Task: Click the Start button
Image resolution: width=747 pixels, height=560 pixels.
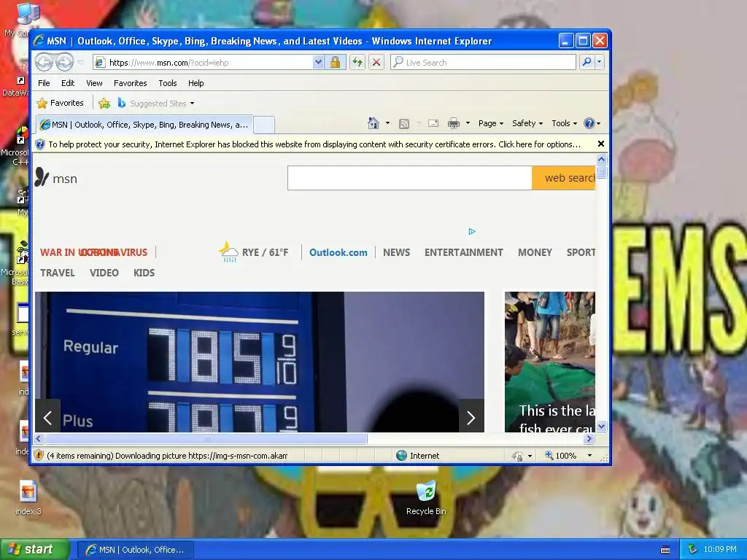Action: click(35, 550)
